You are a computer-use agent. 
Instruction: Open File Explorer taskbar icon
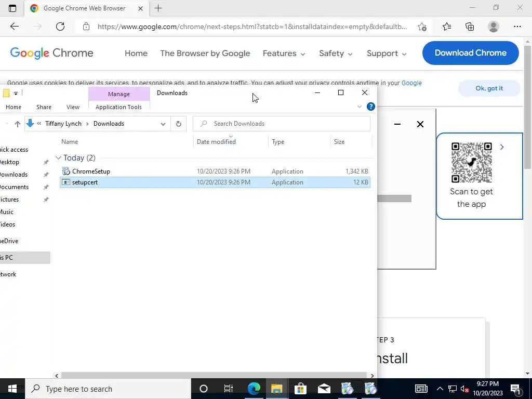coord(276,389)
